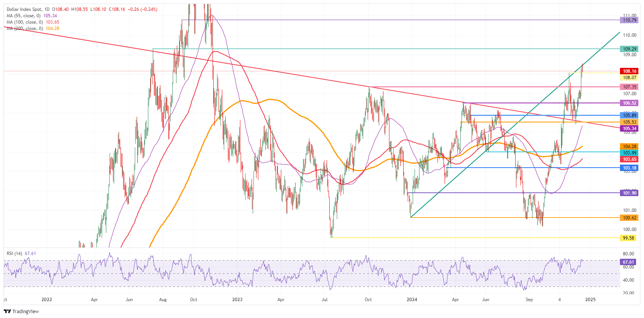This screenshot has height=318, width=644.
Task: Click the red 108.16 current price label
Action: coord(629,71)
